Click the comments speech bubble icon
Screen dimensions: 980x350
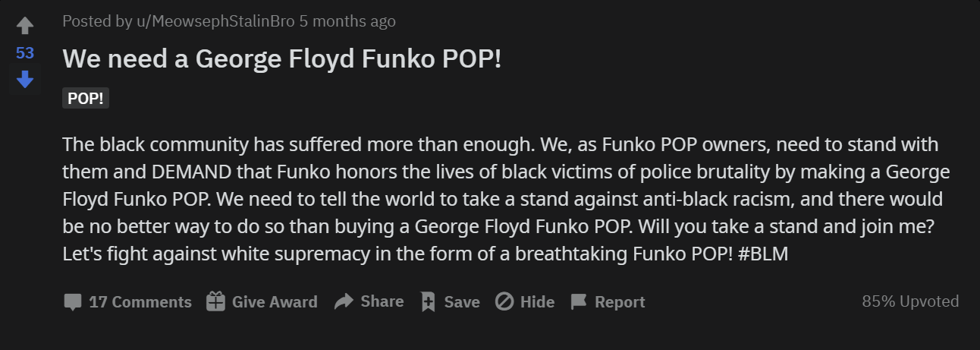point(72,302)
